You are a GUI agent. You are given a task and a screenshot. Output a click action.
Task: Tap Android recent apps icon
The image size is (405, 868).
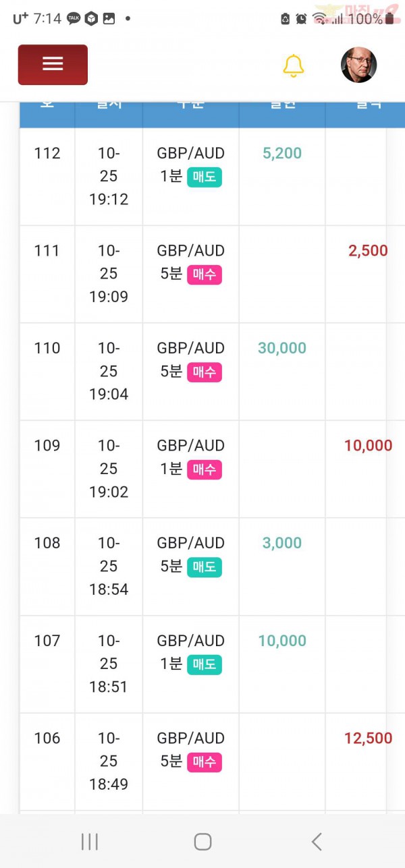(89, 841)
